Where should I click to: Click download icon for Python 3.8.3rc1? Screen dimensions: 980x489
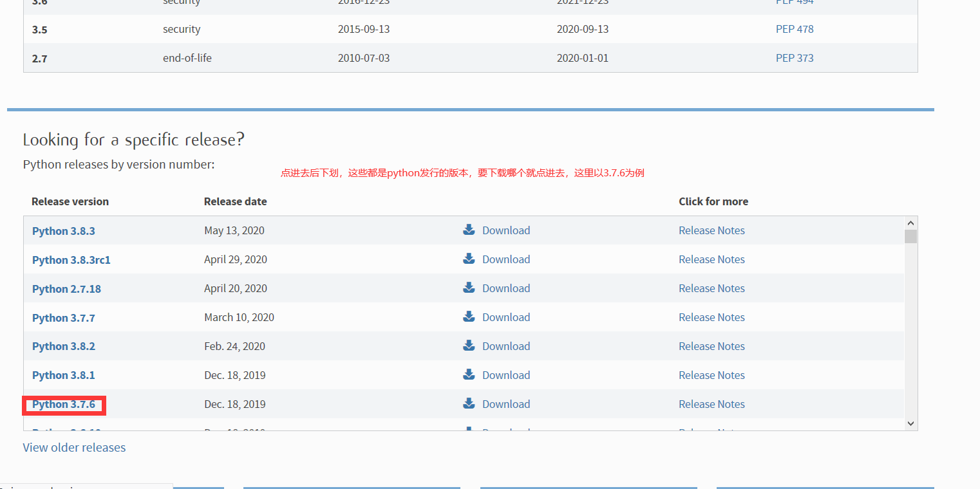click(x=469, y=259)
